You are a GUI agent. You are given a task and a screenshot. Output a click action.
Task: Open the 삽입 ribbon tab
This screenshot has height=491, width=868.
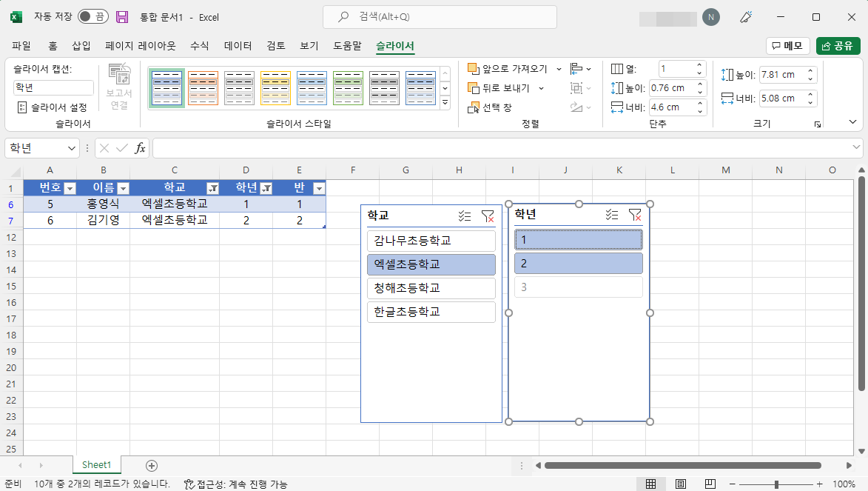[82, 45]
